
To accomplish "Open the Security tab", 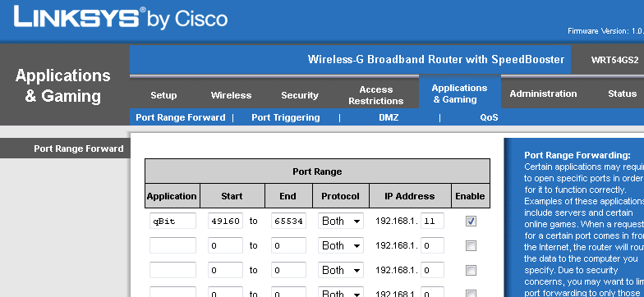I will click(300, 95).
